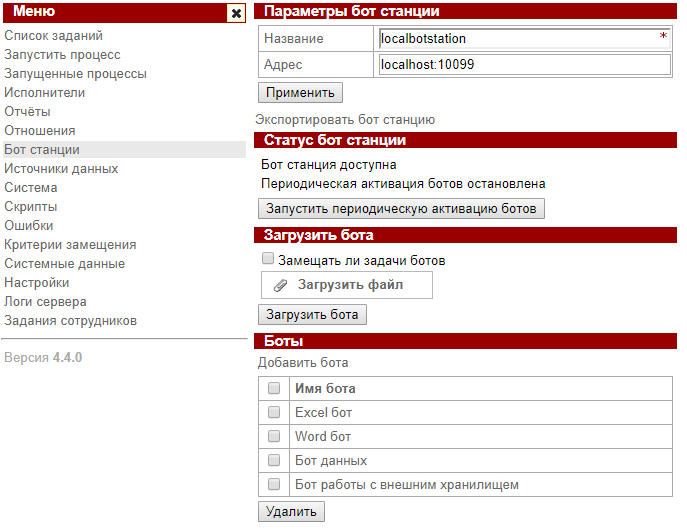The image size is (687, 532).
Task: Open Задания сотрудников
Action: pyautogui.click(x=71, y=321)
